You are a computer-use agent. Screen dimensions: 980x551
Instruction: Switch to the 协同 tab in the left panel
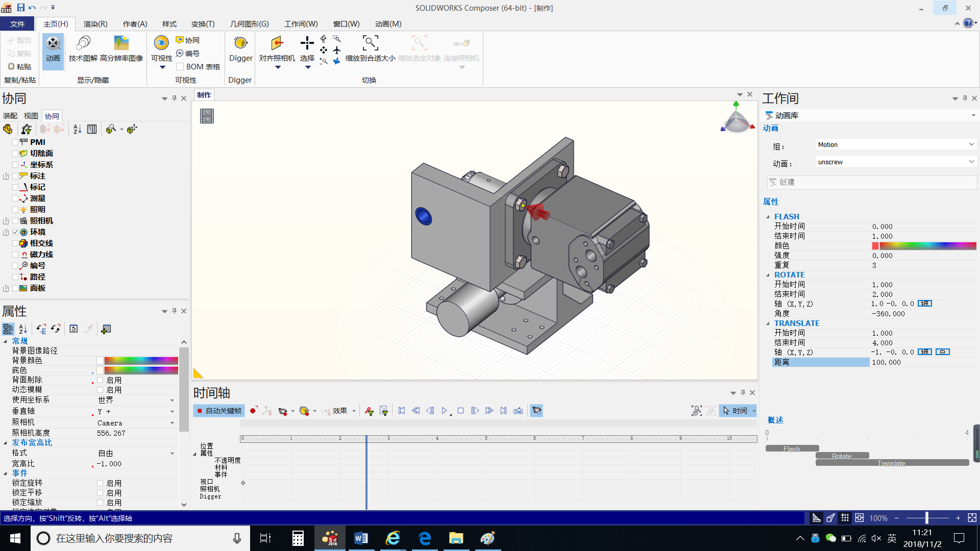[51, 115]
